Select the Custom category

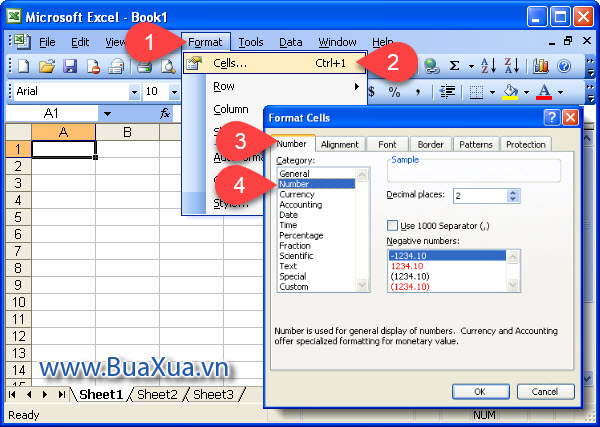pos(293,287)
